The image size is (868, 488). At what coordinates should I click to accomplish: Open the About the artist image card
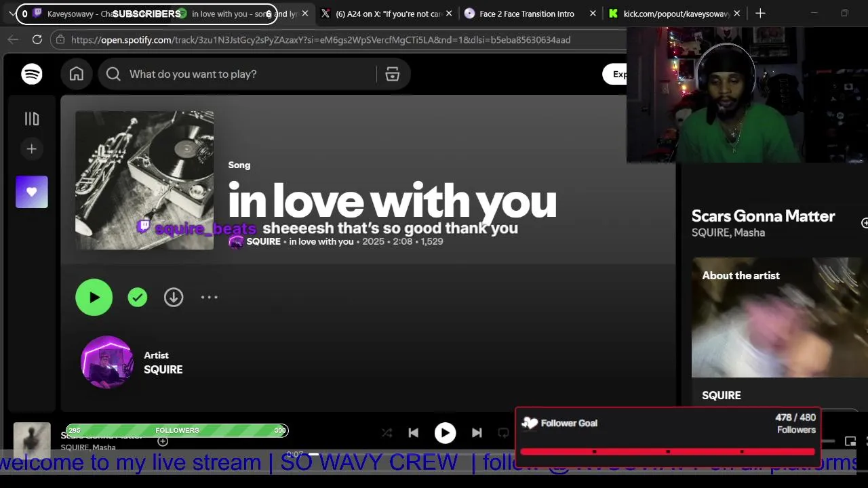click(x=780, y=317)
